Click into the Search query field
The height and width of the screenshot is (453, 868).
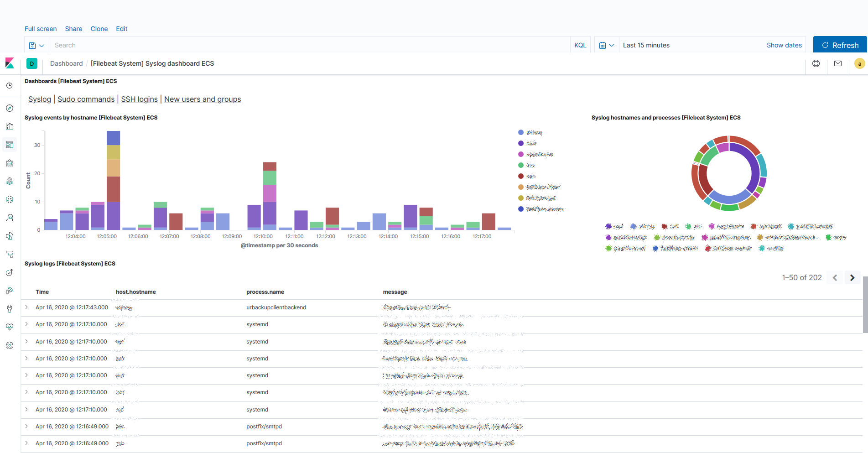[309, 45]
